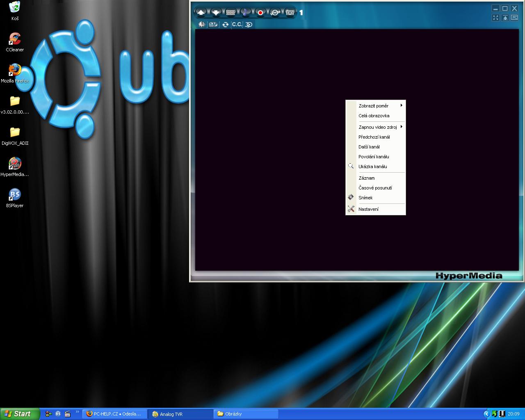Image resolution: width=525 pixels, height=420 pixels.
Task: Toggle the SAP audio button
Action: [x=213, y=25]
